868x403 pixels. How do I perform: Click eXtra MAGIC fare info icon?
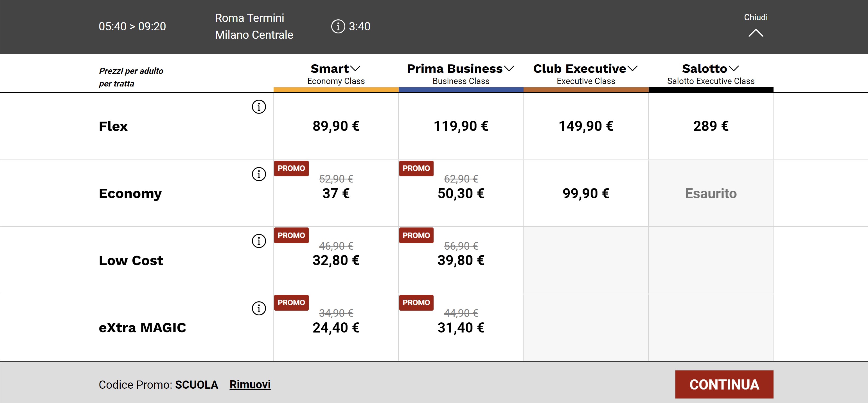point(259,308)
